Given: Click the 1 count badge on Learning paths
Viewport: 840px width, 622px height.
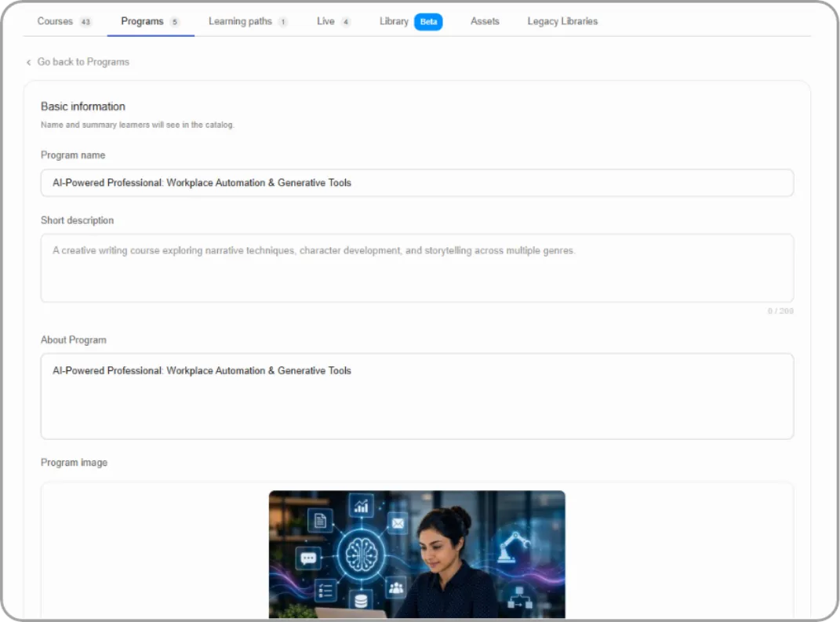Looking at the screenshot, I should [283, 22].
